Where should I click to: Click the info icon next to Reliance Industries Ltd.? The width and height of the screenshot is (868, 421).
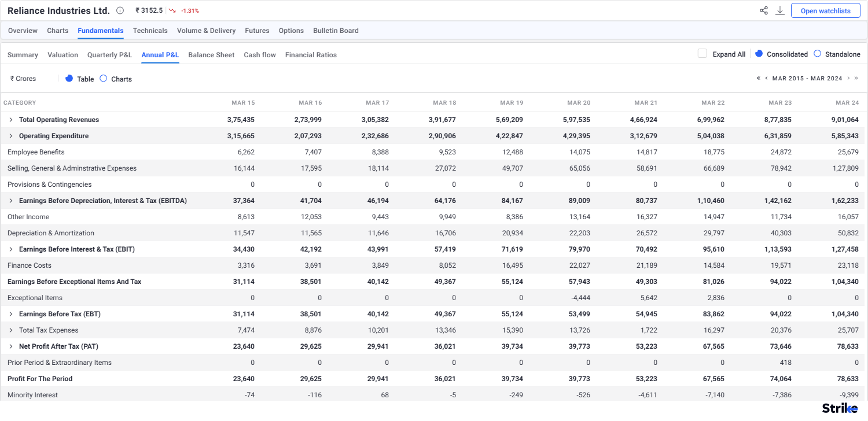(120, 10)
